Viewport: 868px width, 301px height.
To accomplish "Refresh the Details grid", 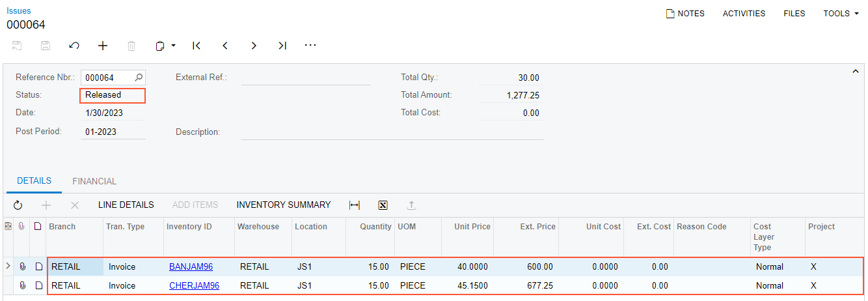I will coord(18,205).
